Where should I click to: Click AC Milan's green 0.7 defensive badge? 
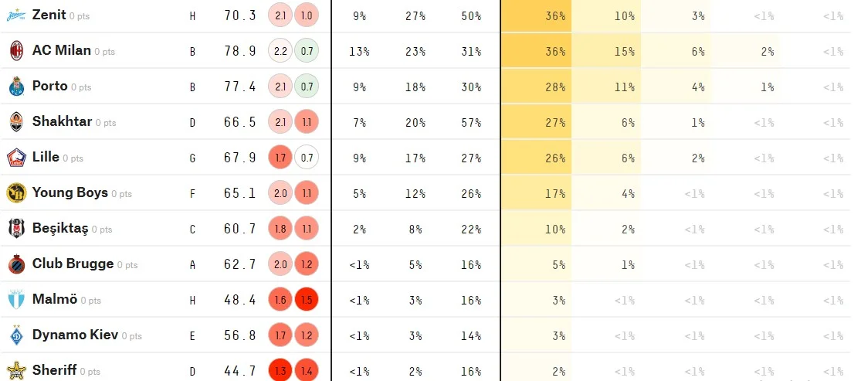pyautogui.click(x=307, y=51)
